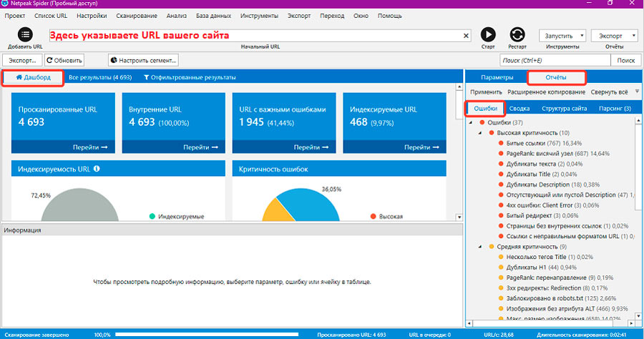This screenshot has height=339, width=644.
Task: Open the Экспорт reports dropdown
Action: coord(615,35)
